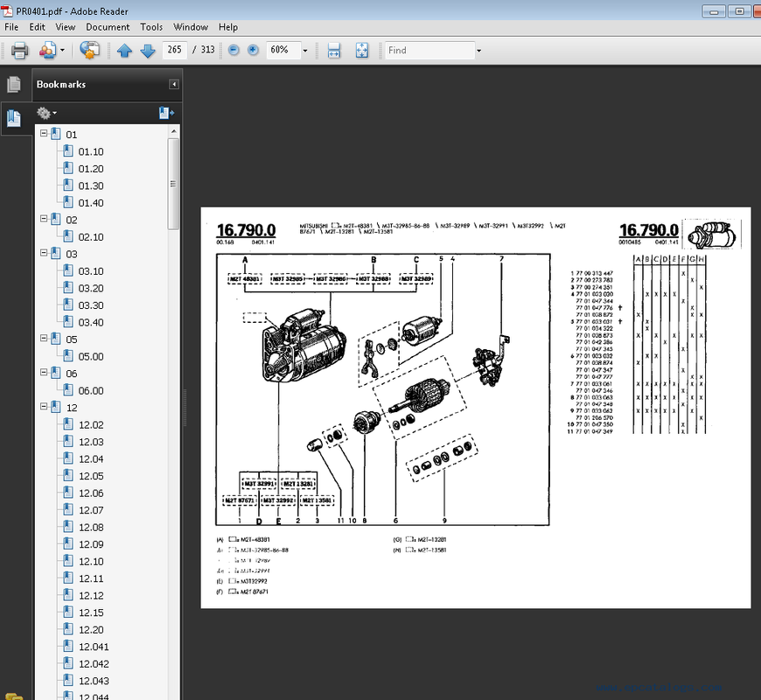This screenshot has width=761, height=700.
Task: Select bookmark 03.20
Action: pos(91,289)
